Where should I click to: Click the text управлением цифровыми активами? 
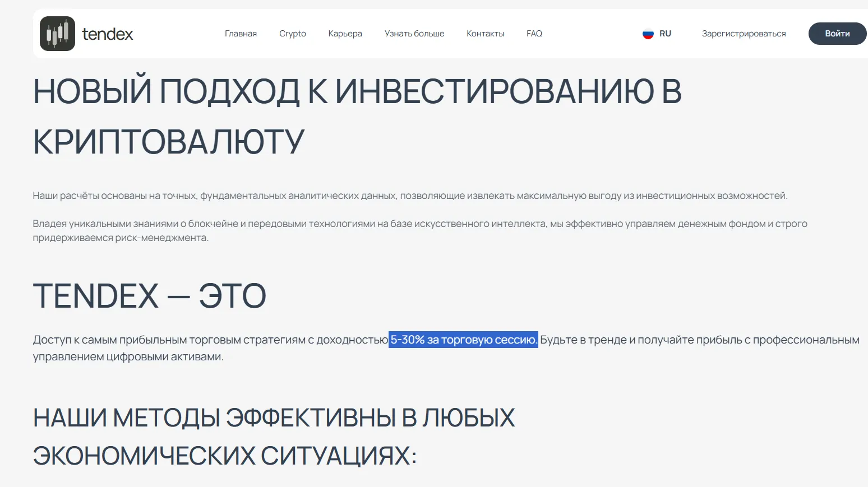coord(128,356)
